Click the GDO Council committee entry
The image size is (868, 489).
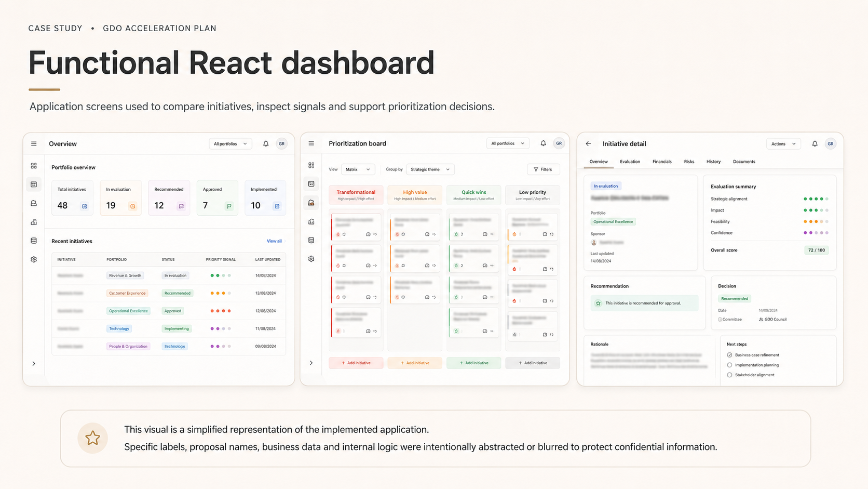pos(773,320)
